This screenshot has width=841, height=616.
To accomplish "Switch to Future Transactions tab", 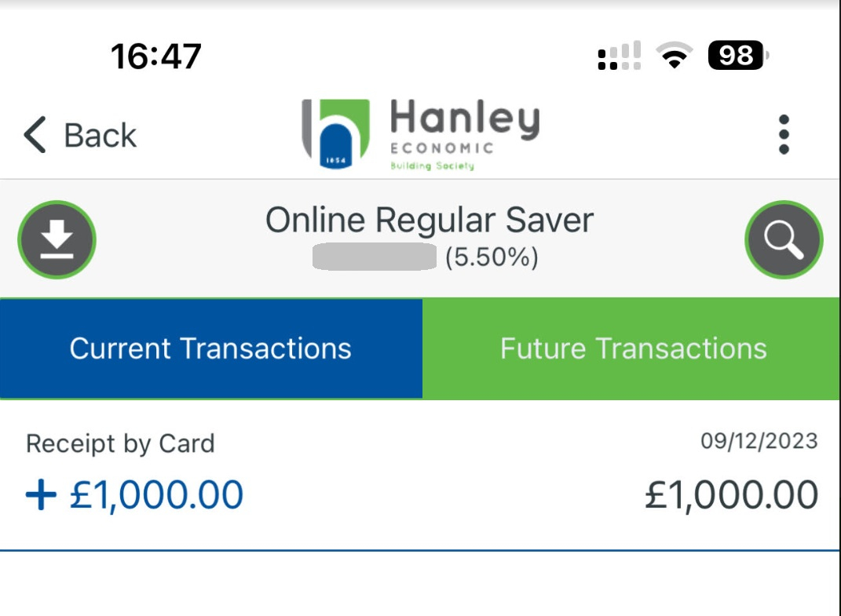I will coord(632,348).
